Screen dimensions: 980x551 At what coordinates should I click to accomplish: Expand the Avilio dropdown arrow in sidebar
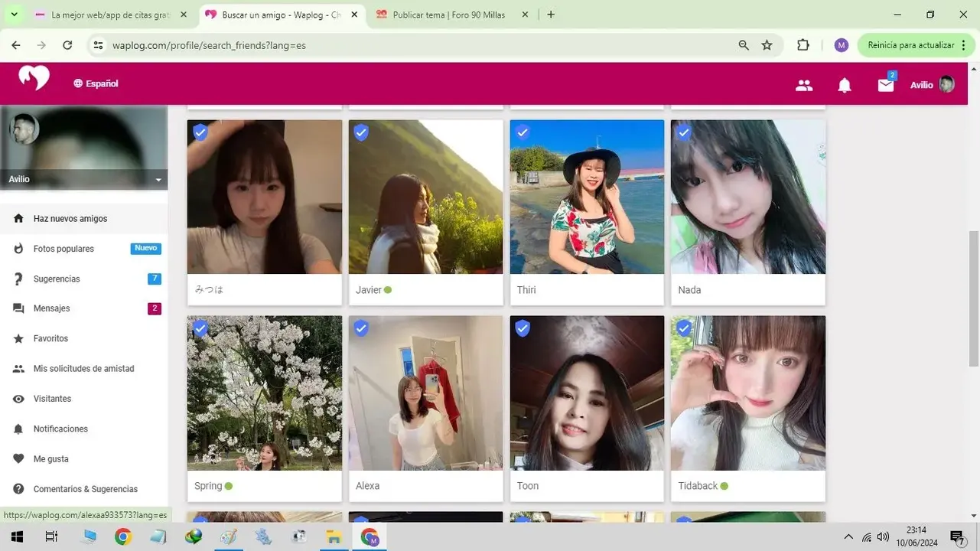(158, 180)
